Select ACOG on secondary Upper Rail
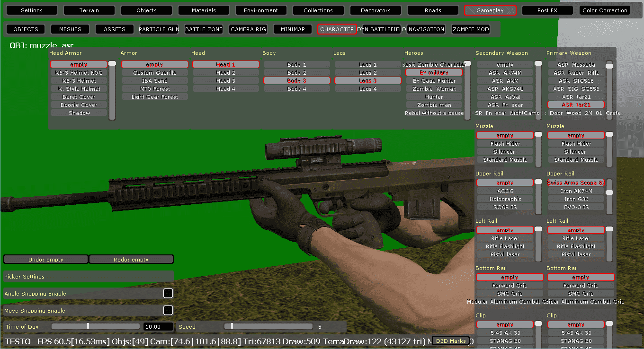 [505, 191]
